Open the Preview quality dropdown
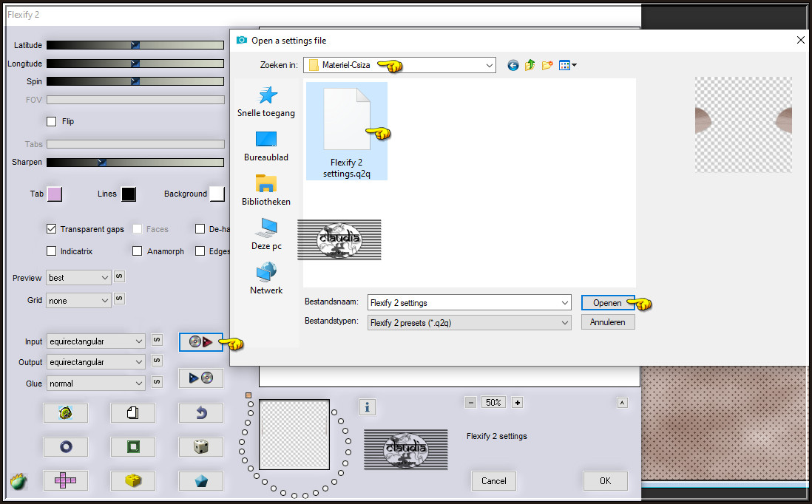This screenshot has height=504, width=812. (x=78, y=278)
